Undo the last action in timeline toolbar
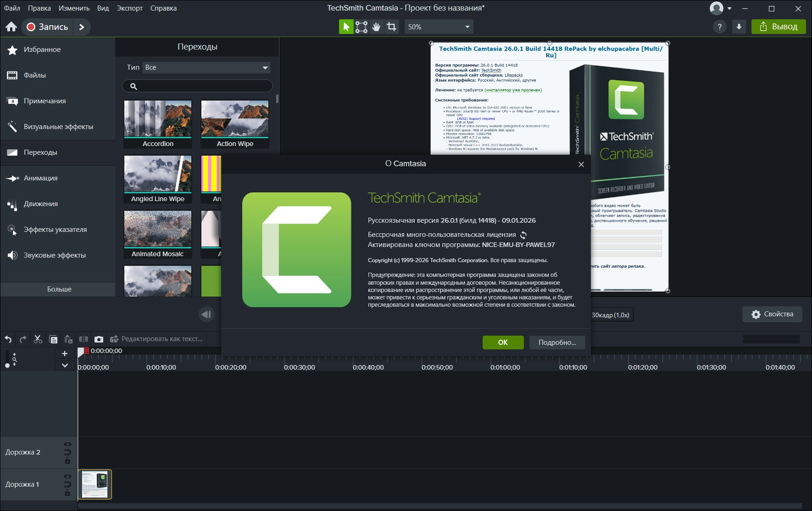The height and width of the screenshot is (511, 812). pyautogui.click(x=8, y=339)
